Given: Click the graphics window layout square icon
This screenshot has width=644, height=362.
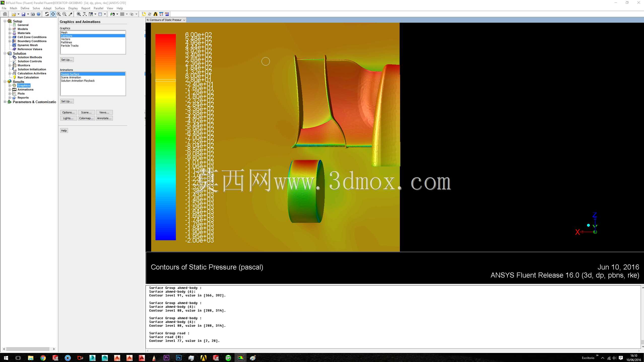Looking at the screenshot, I should (100, 14).
